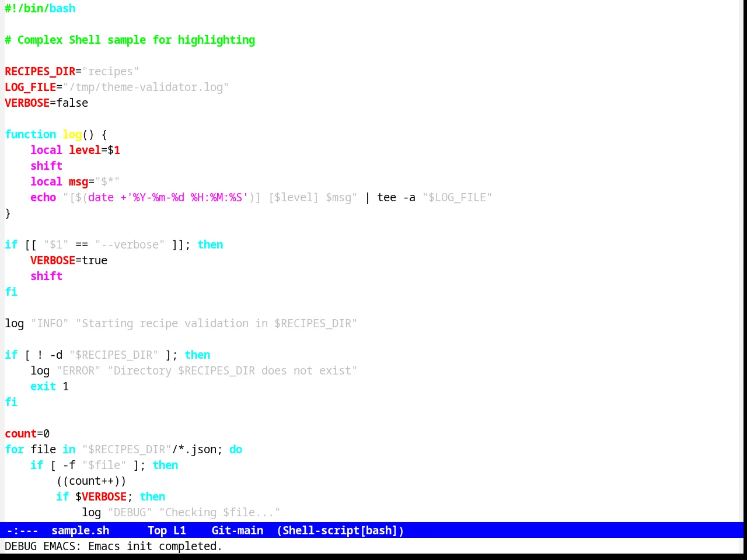Viewport: 747px width, 560px height.
Task: Click the echo area debug message
Action: [114, 546]
